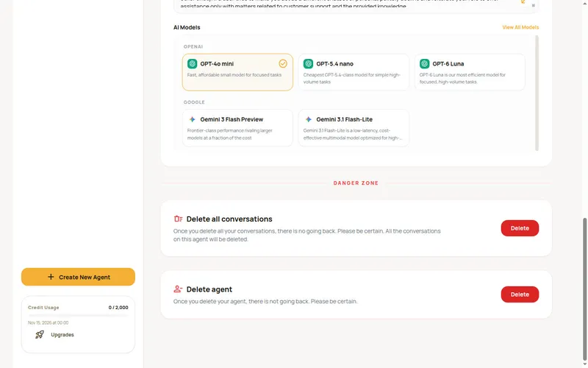Click the Gemini sparkle icon on Gemini 3 Flash Preview
Image resolution: width=588 pixels, height=368 pixels.
(x=192, y=119)
